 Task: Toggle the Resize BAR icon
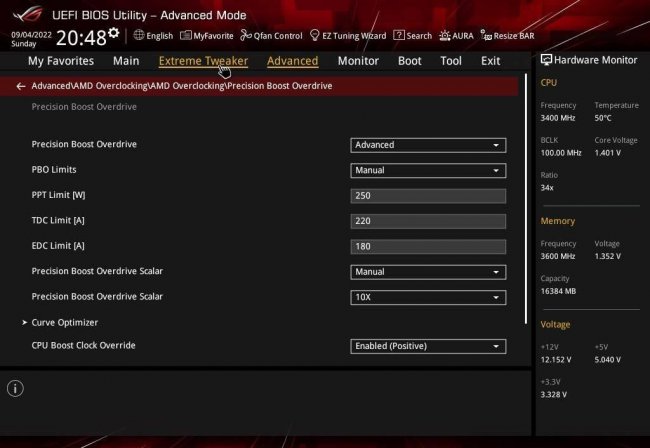pos(486,35)
